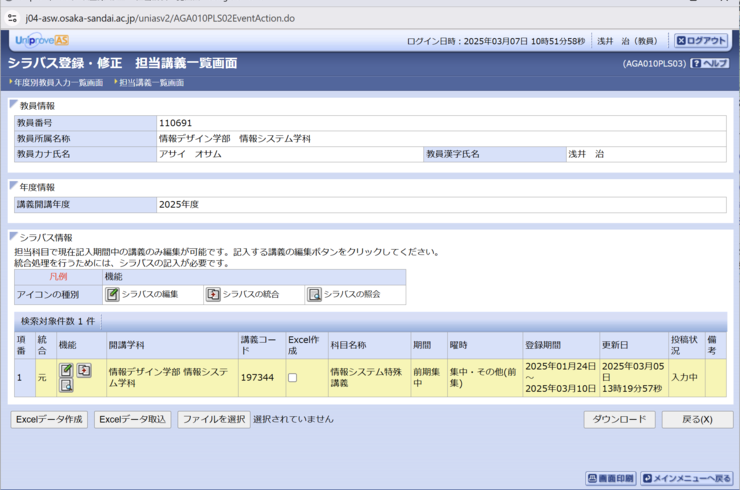Click the 投稿状況 column header
Image resolution: width=740 pixels, height=490 pixels.
687,345
